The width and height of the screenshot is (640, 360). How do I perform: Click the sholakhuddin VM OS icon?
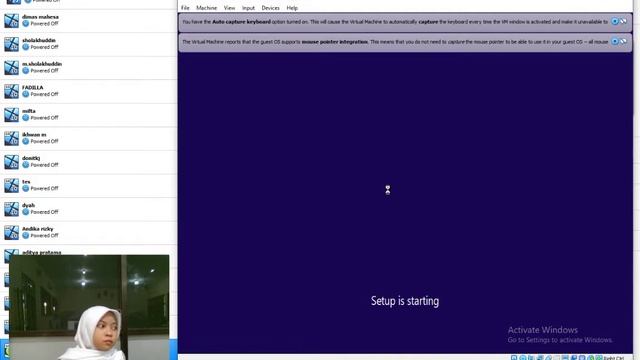[x=11, y=44]
